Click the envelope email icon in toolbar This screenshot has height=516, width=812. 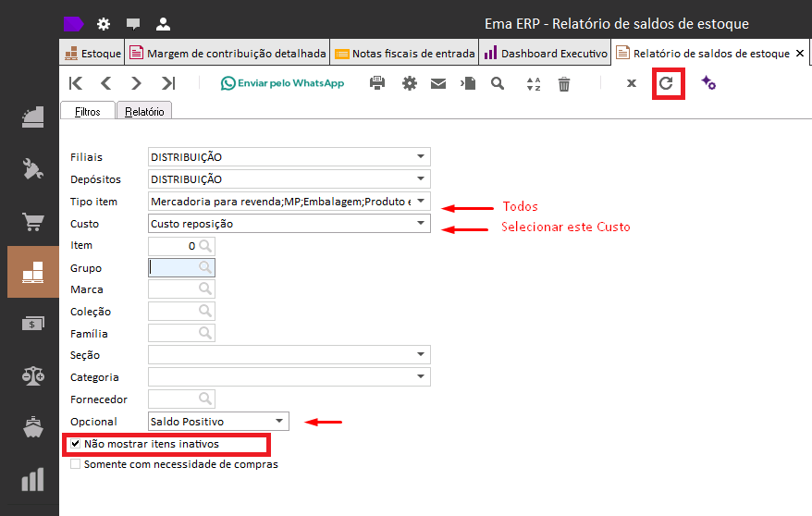point(438,83)
